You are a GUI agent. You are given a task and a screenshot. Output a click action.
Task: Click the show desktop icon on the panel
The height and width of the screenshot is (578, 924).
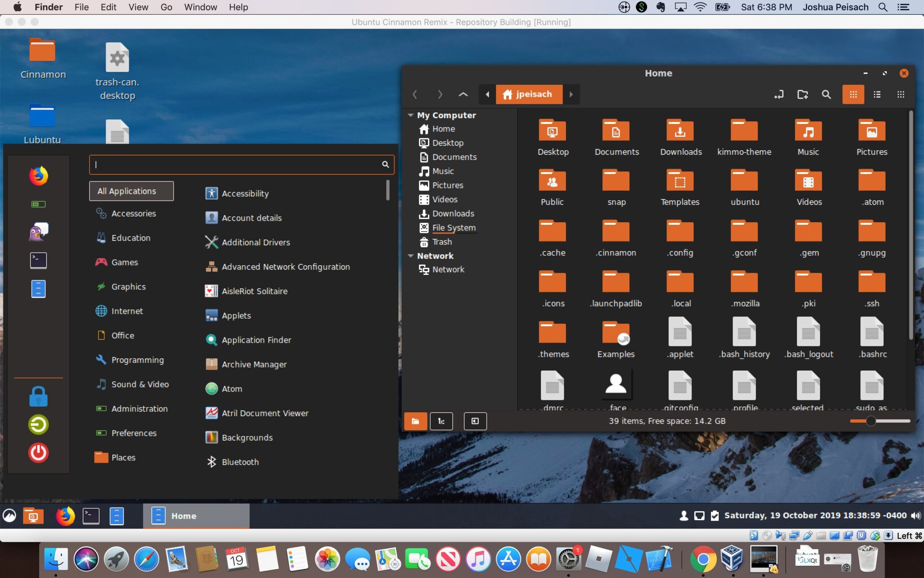tap(33, 516)
